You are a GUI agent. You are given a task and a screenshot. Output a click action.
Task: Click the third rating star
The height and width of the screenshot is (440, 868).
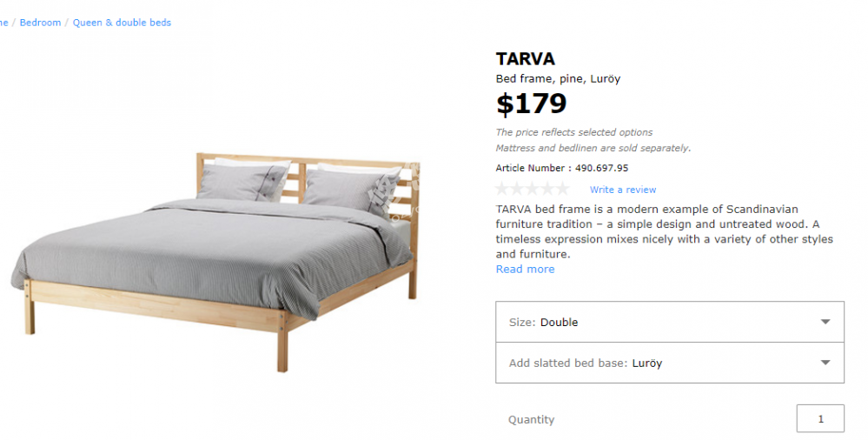point(533,190)
